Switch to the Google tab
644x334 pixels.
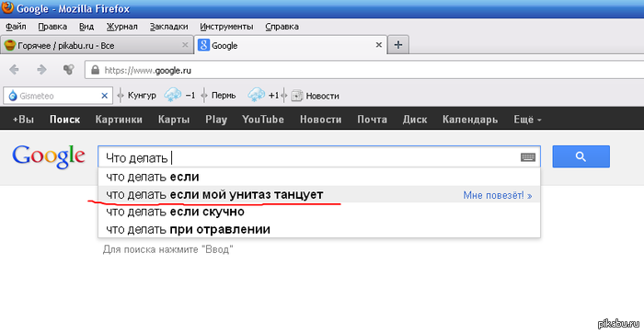tap(291, 45)
